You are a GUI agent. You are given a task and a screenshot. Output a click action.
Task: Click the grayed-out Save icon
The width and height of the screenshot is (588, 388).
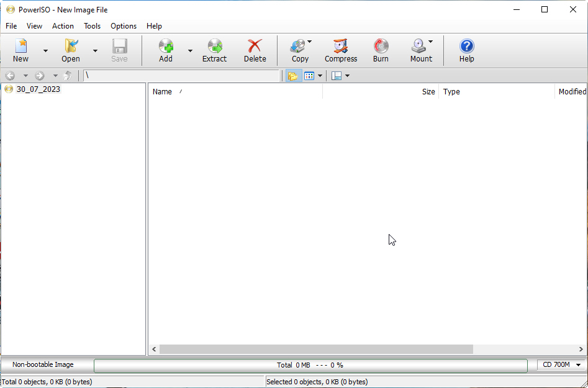click(x=120, y=46)
